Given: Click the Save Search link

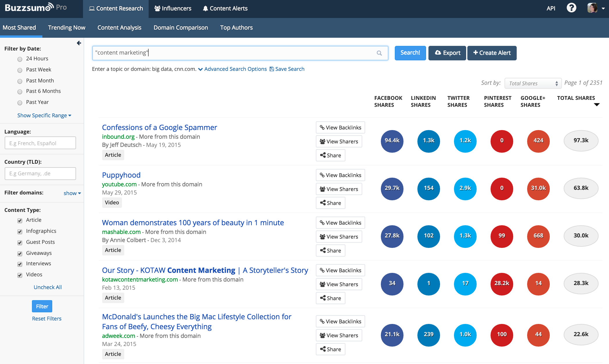Looking at the screenshot, I should 287,69.
